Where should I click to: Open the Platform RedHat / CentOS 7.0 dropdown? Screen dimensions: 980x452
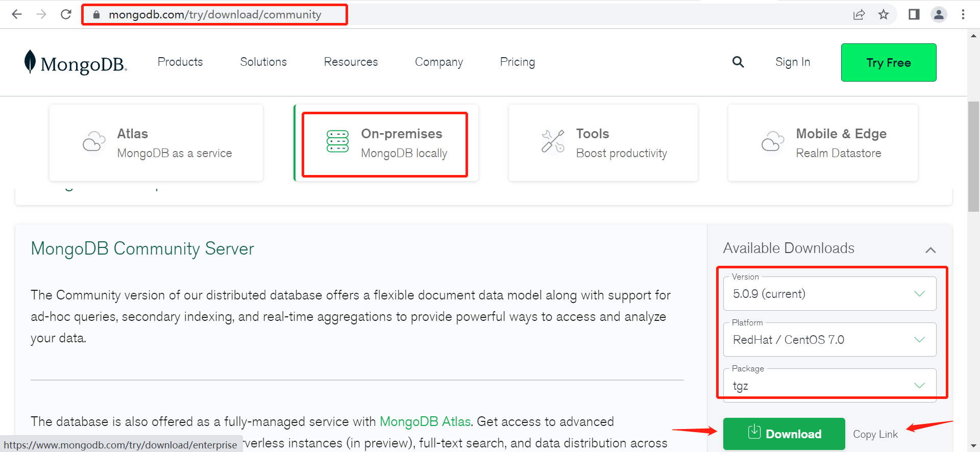pos(829,339)
